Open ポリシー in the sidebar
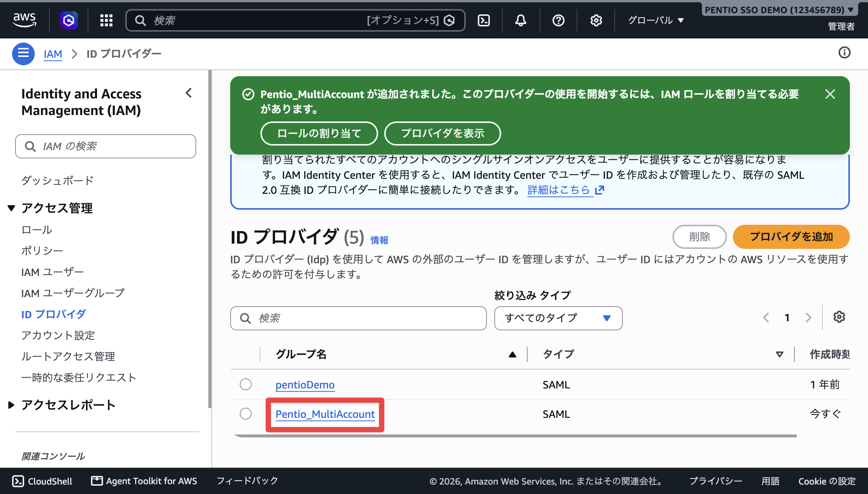This screenshot has height=494, width=868. (x=42, y=251)
